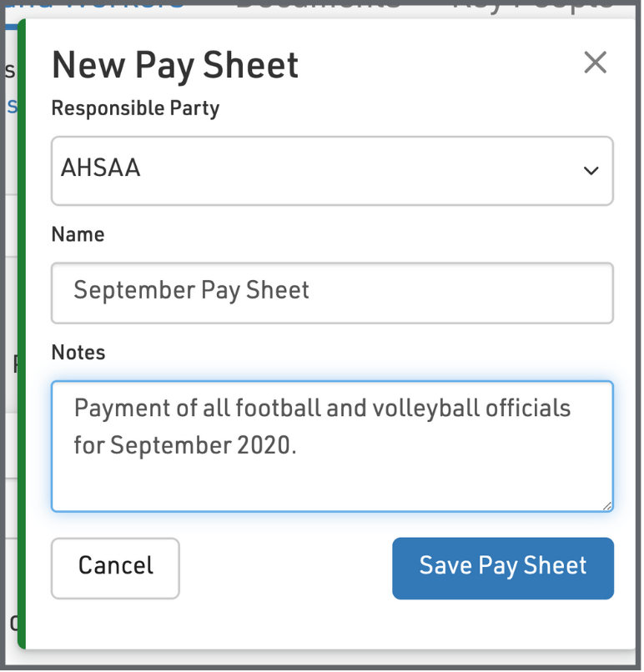
Task: Click the green left edge of dialog
Action: (22, 333)
